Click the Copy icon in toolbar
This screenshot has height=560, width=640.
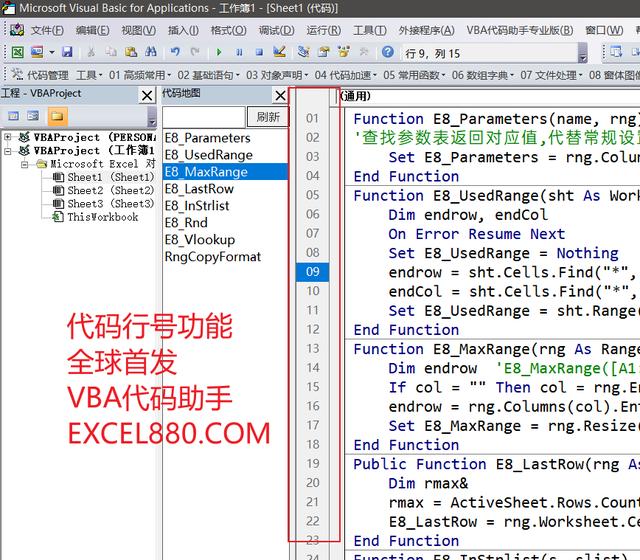111,52
